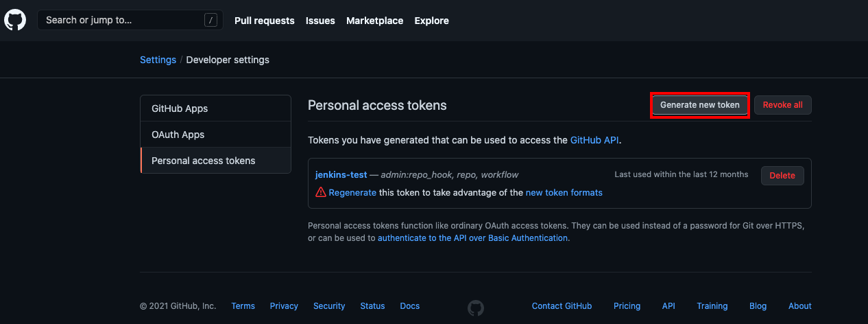
Task: Click the Last used within the last 12 months text
Action: coord(682,175)
